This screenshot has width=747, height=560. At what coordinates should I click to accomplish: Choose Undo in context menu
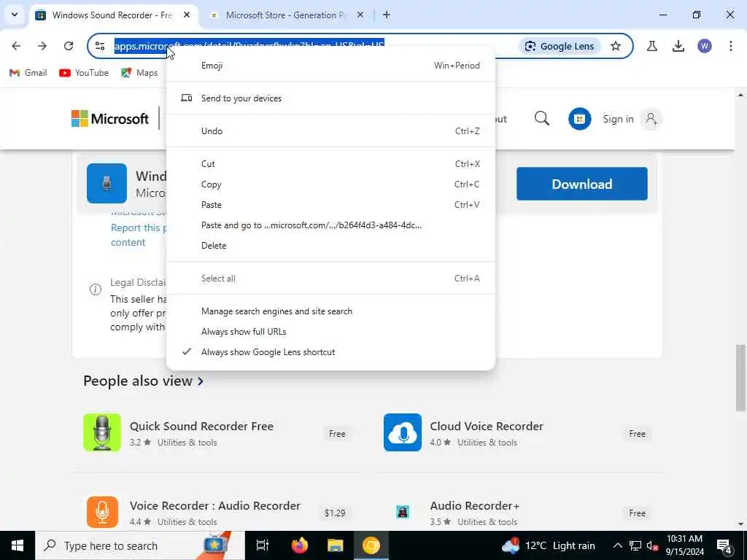pos(330,131)
